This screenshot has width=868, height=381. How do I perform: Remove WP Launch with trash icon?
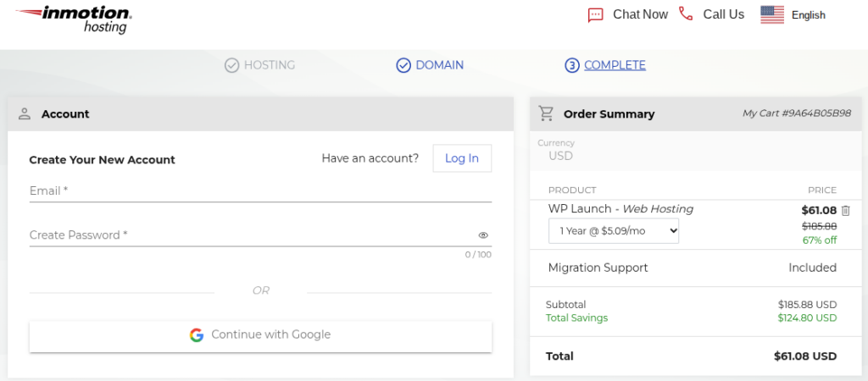845,211
